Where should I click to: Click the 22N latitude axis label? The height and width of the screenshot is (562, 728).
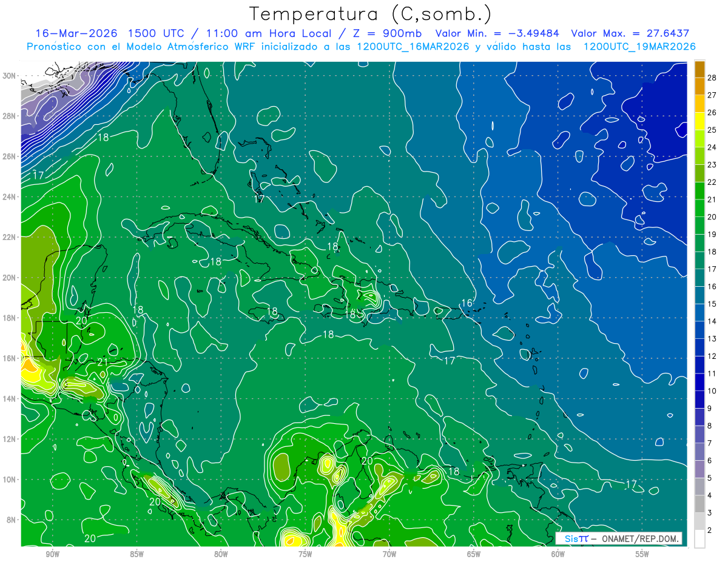10,237
